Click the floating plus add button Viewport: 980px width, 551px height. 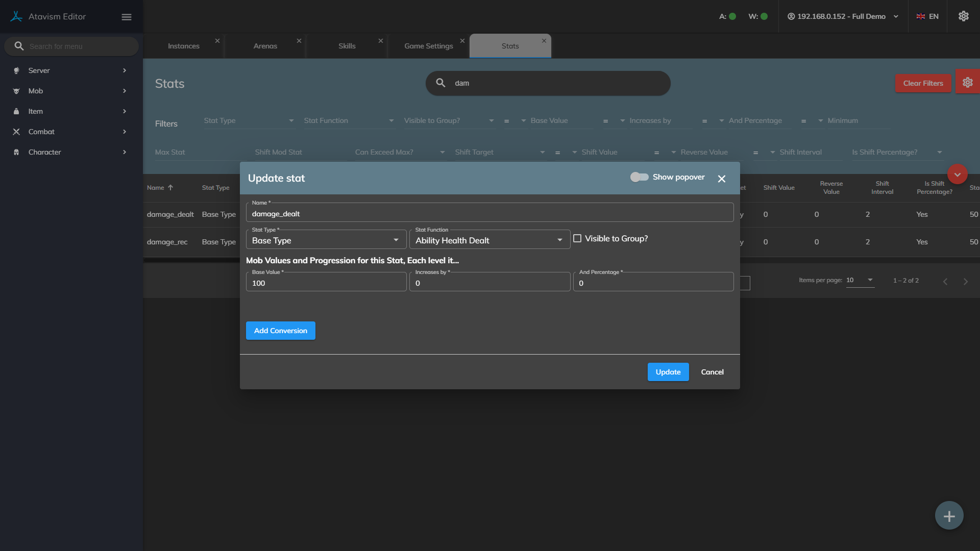click(x=949, y=516)
